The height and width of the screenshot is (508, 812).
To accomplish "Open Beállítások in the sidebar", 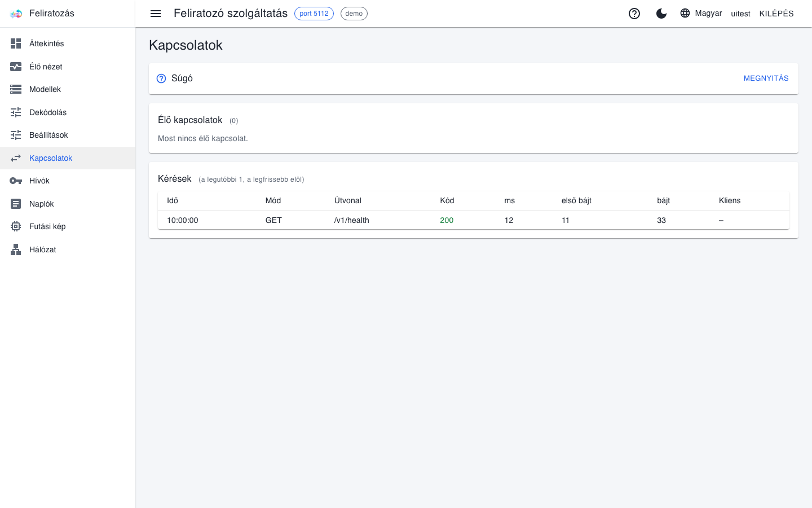I will click(68, 135).
